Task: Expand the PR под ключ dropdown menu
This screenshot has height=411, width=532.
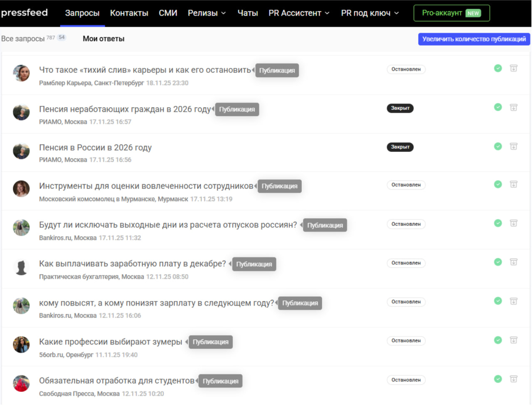Action: pos(370,13)
